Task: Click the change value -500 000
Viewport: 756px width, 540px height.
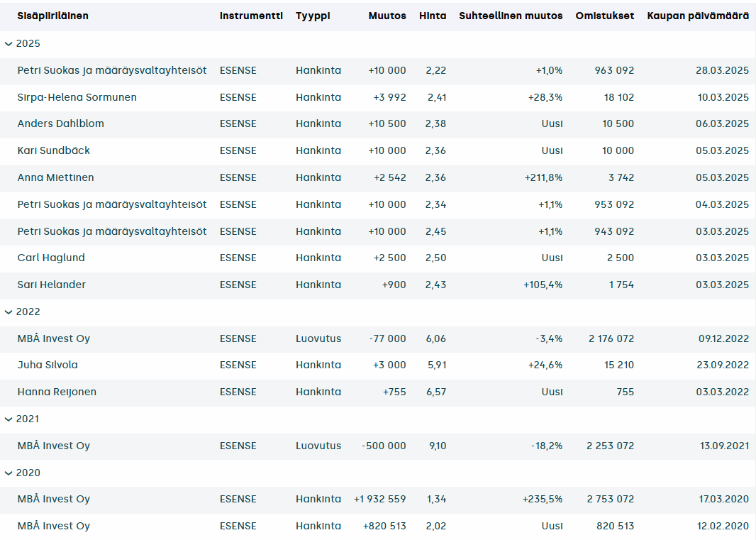Action: (384, 446)
